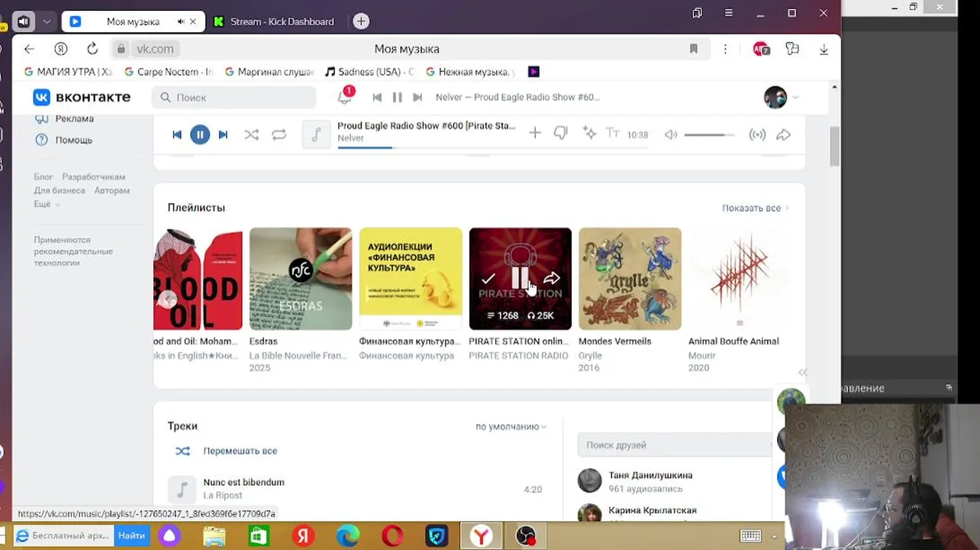Pause the PIRATE STATION playlist via cover button
The width and height of the screenshot is (980, 550).
pos(520,279)
